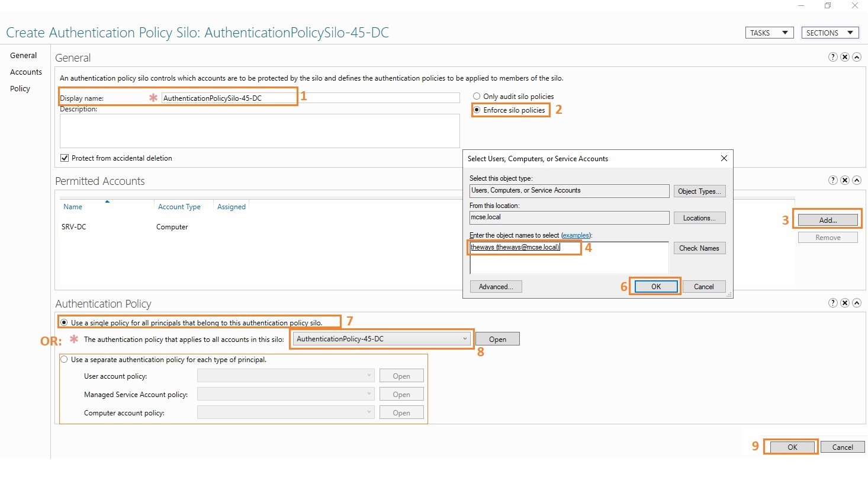Collapse the General section chevron
Viewport: 868px width, 480px height.
click(857, 56)
